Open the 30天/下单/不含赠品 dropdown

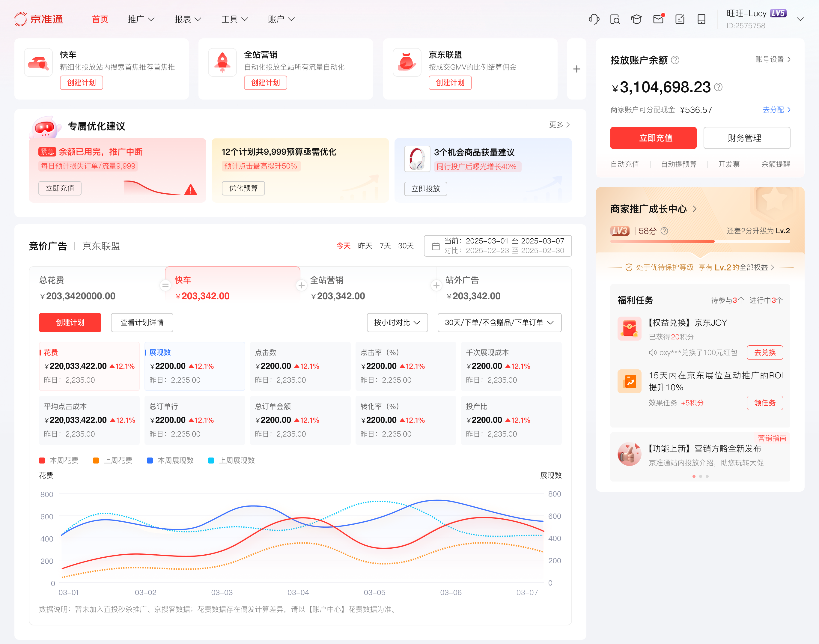click(499, 322)
